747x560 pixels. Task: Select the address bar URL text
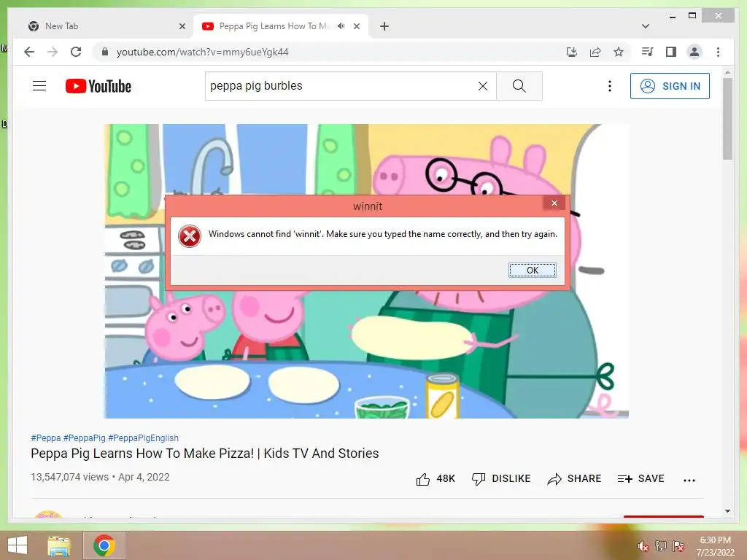click(x=203, y=52)
